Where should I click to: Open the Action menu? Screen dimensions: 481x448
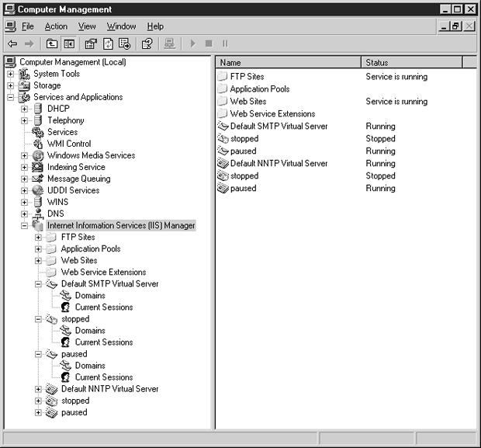point(56,26)
